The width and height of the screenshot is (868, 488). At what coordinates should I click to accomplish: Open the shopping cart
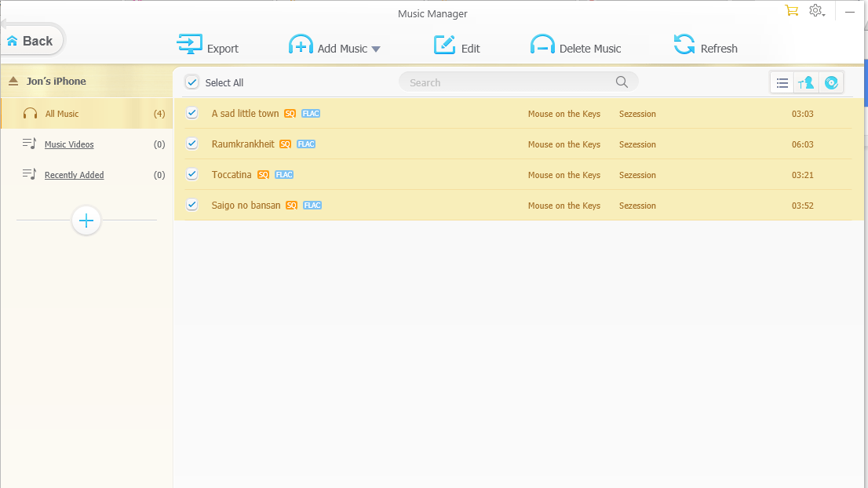click(x=791, y=11)
